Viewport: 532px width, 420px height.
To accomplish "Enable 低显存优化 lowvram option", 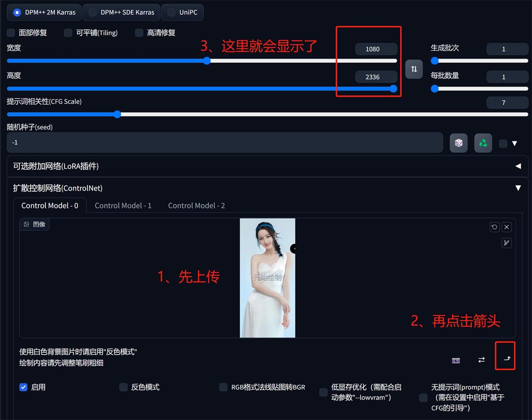I will click(323, 392).
